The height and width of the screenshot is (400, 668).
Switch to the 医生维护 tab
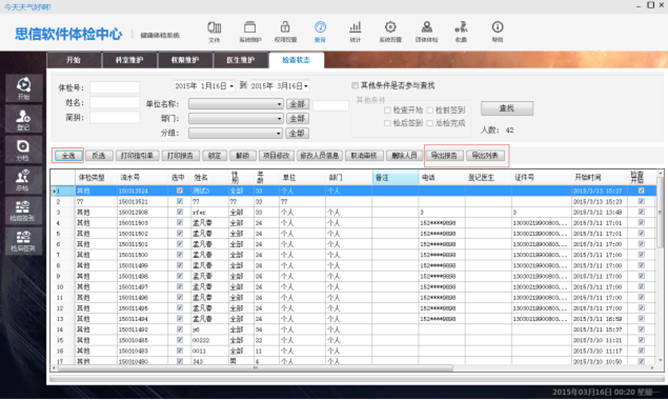click(241, 60)
